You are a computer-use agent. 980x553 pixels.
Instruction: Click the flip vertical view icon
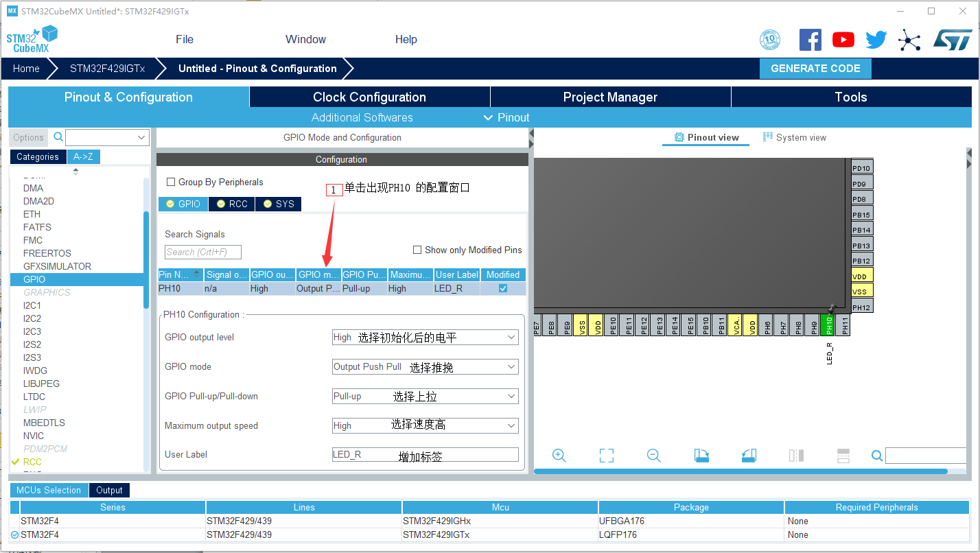click(x=843, y=456)
